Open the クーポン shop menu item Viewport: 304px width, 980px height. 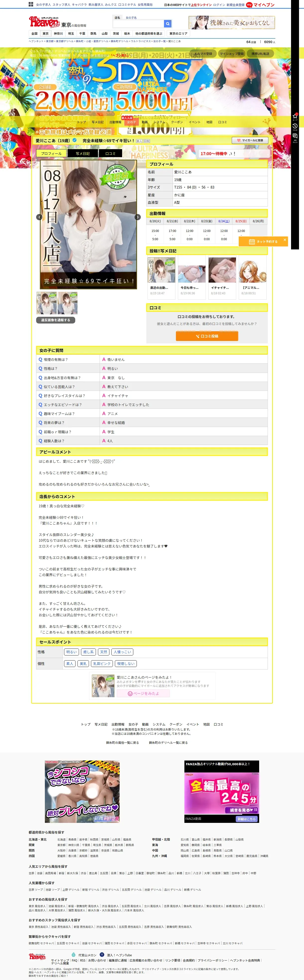point(177,122)
